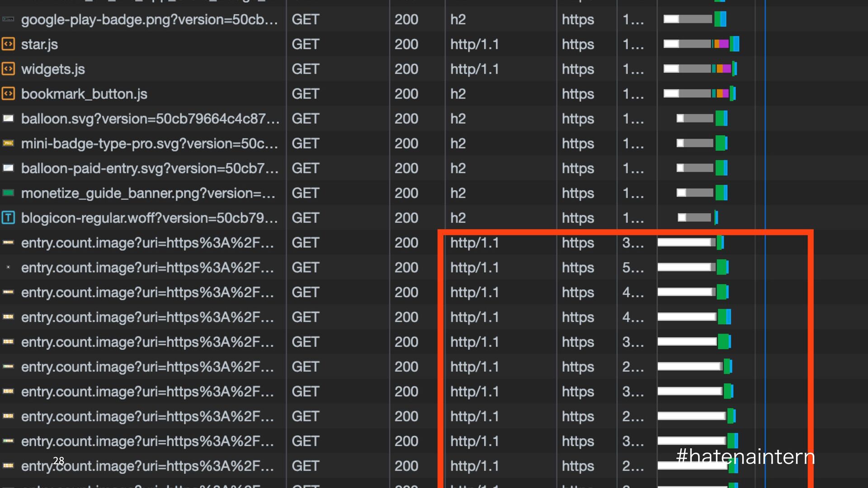Select the blogicon-regular.woff font request

tap(149, 218)
